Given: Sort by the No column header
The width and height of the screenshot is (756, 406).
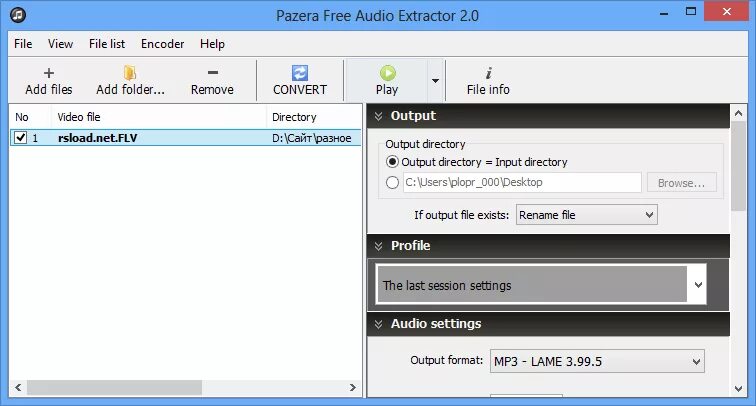Looking at the screenshot, I should 30,117.
